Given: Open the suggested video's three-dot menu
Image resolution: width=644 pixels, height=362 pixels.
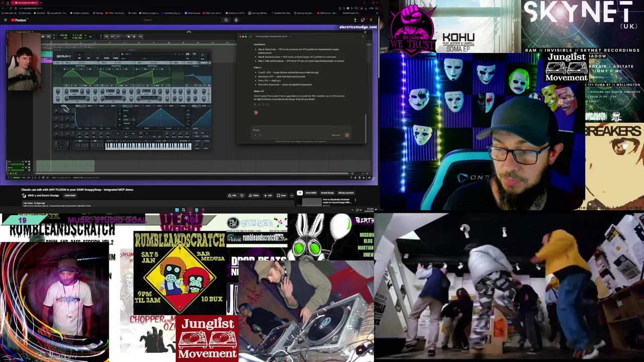Looking at the screenshot, I should pyautogui.click(x=355, y=200).
